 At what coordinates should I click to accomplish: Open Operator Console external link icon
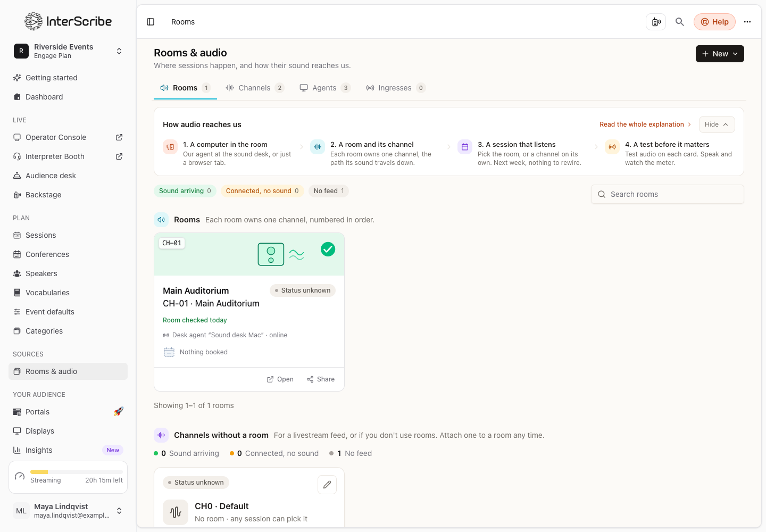[x=119, y=137]
